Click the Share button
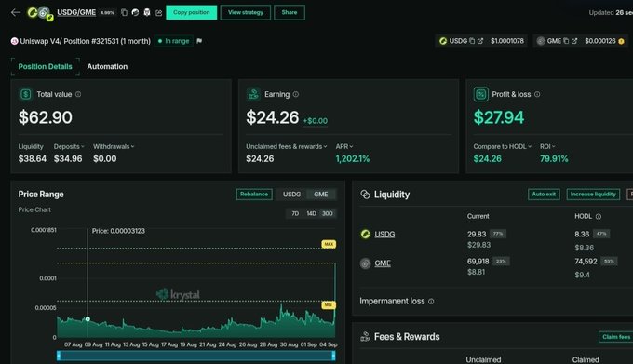 point(290,12)
